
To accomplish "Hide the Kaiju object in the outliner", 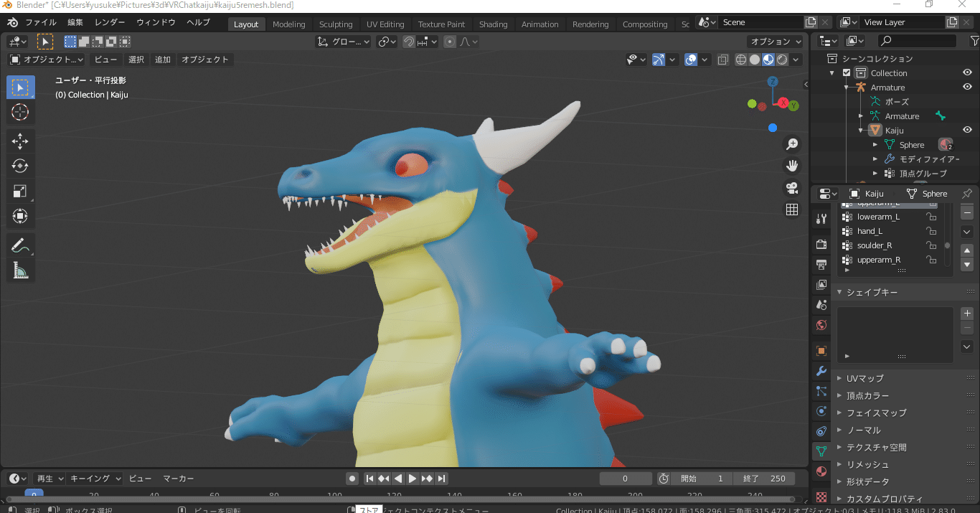I will 967,130.
